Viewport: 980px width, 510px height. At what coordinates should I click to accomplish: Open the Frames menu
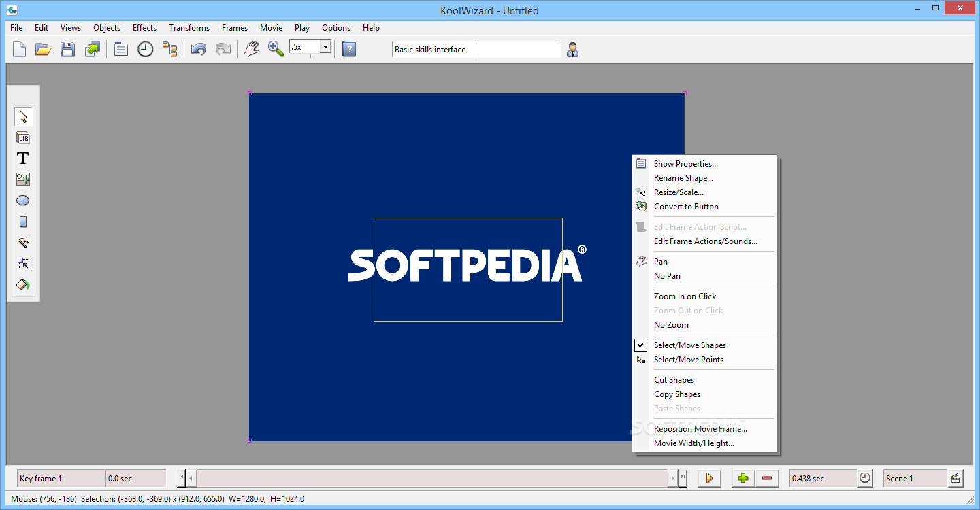pos(235,28)
